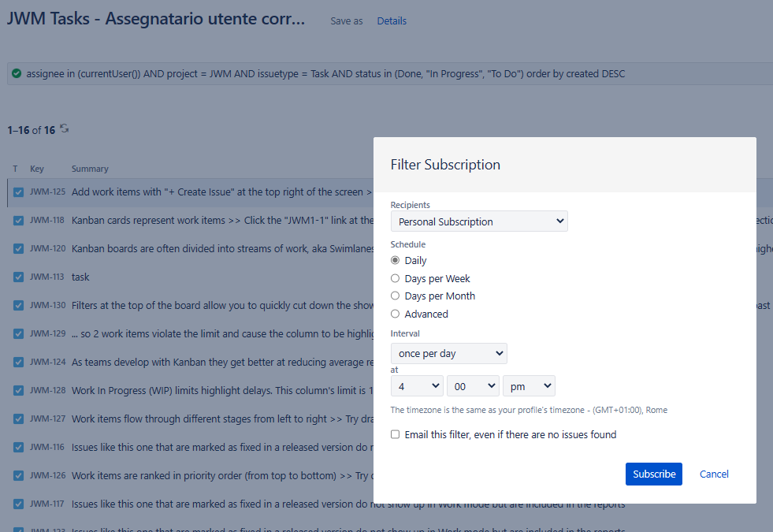Open issue key JWM-129

(x=47, y=333)
